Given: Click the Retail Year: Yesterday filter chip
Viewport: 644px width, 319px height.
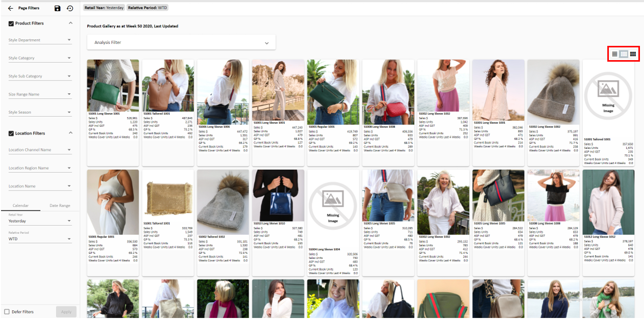Looking at the screenshot, I should pos(104,8).
